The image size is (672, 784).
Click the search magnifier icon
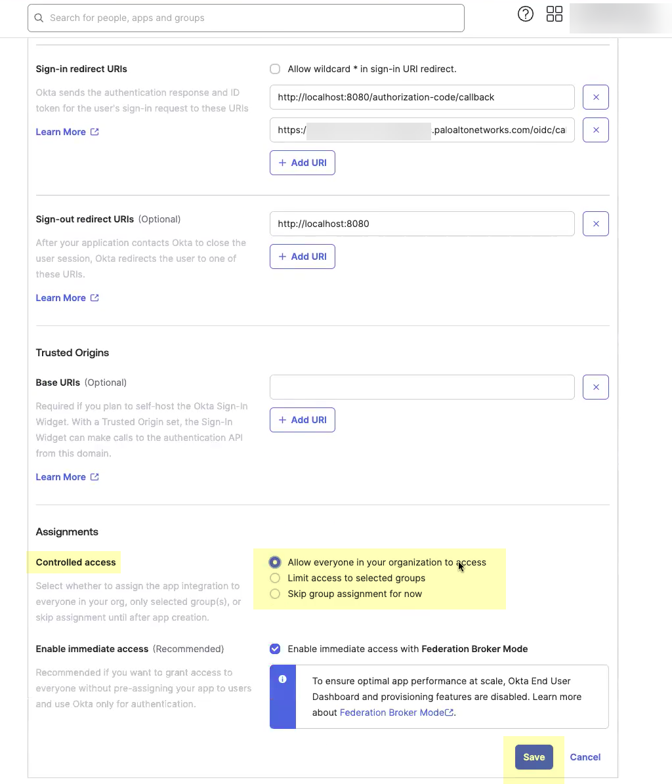point(39,18)
